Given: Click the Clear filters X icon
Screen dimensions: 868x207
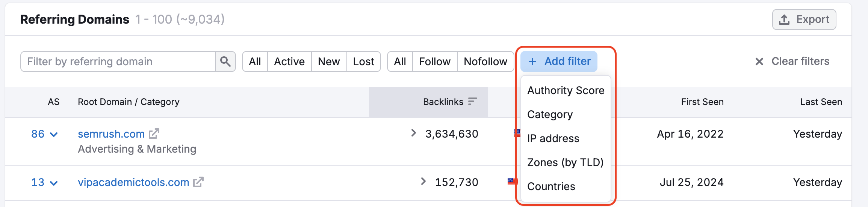Looking at the screenshot, I should coord(759,61).
